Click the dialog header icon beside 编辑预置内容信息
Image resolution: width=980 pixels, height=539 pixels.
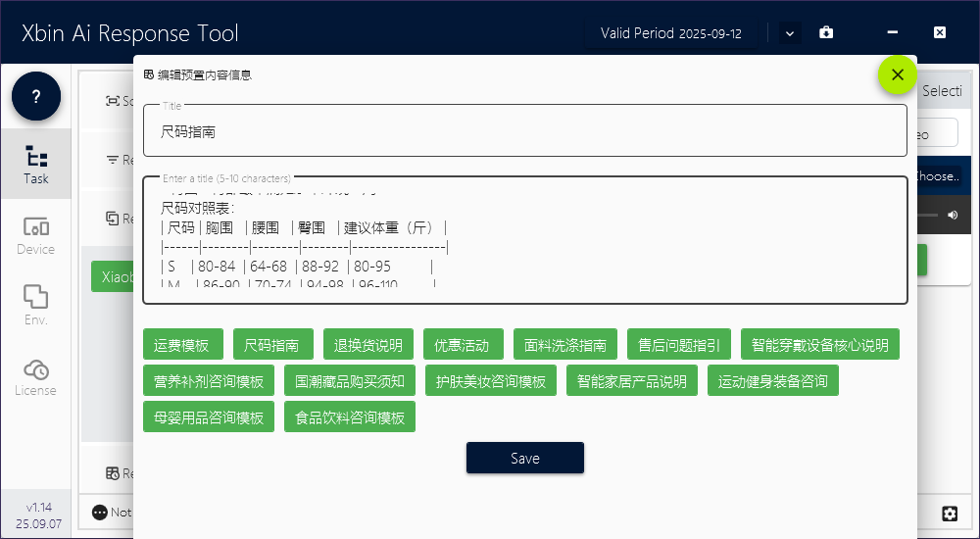pyautogui.click(x=149, y=75)
